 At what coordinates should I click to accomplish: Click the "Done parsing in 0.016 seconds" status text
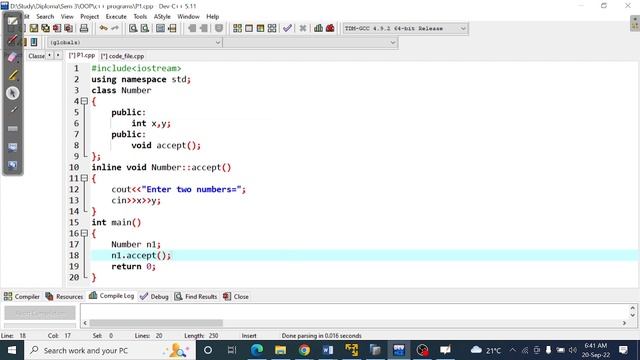pyautogui.click(x=322, y=336)
